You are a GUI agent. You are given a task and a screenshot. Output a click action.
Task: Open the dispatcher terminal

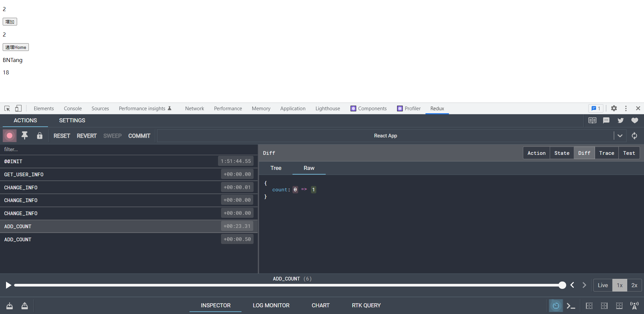pos(571,306)
